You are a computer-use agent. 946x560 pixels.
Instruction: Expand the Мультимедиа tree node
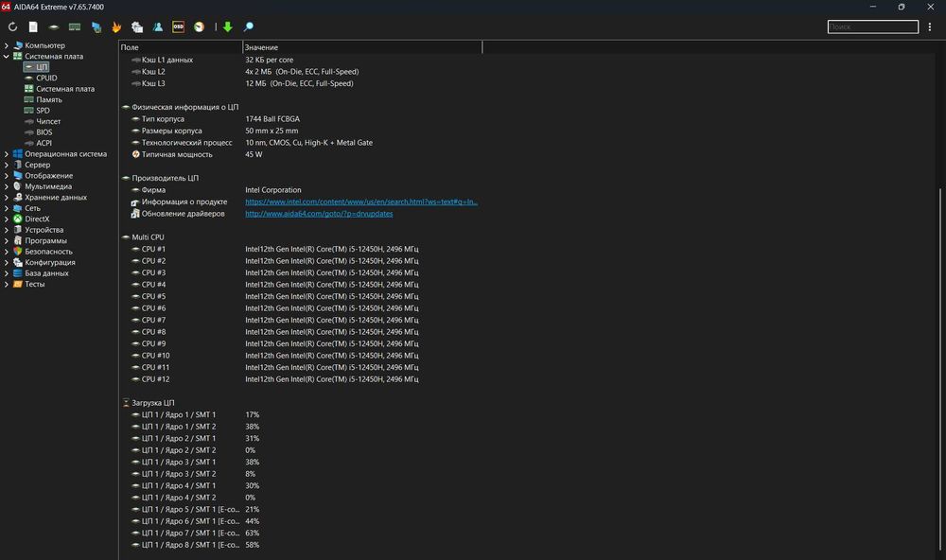pos(6,186)
